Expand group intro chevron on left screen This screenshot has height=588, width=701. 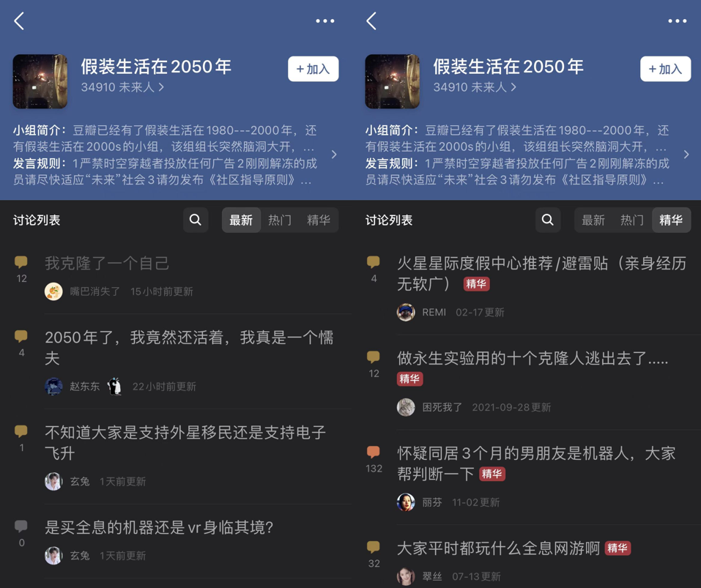[x=334, y=155]
